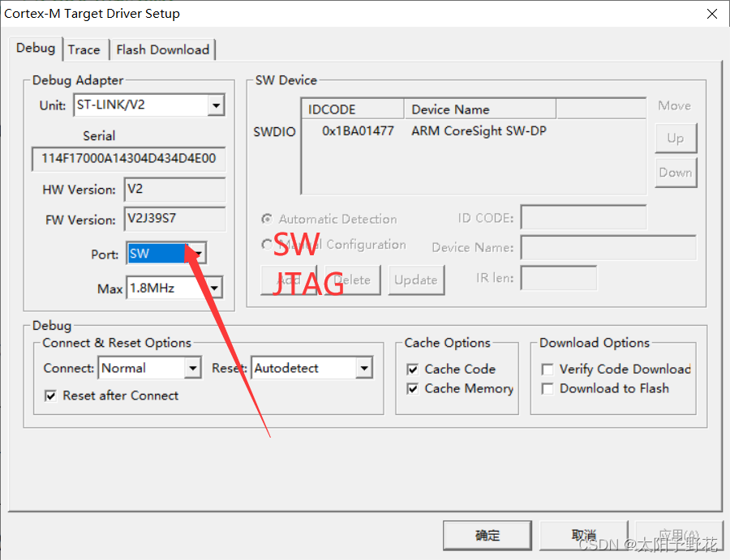Click the Delete button
This screenshot has width=730, height=560.
(353, 280)
